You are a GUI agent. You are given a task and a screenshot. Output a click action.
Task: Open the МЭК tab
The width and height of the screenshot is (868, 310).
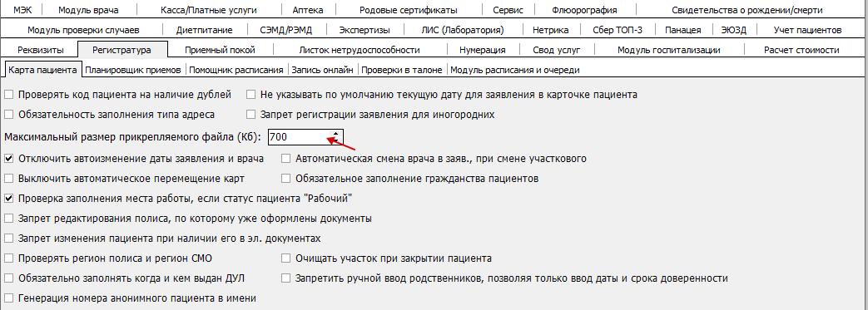22,10
